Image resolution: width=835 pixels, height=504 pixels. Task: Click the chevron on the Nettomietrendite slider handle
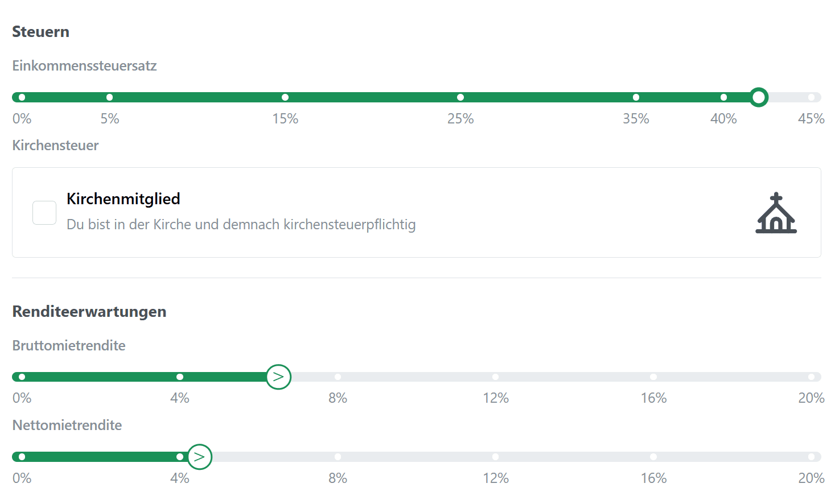click(199, 456)
